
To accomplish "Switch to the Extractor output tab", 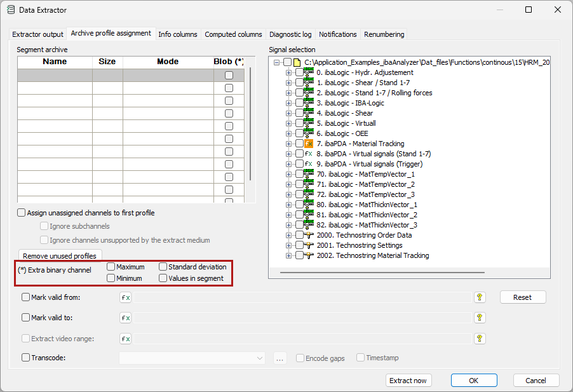I will (x=37, y=34).
